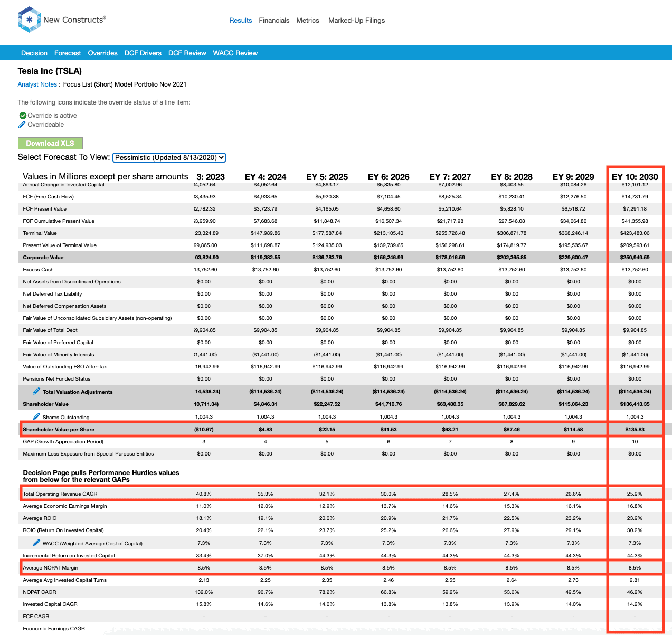672x635 pixels.
Task: Select the $63.21 per-share value cell
Action: point(450,430)
